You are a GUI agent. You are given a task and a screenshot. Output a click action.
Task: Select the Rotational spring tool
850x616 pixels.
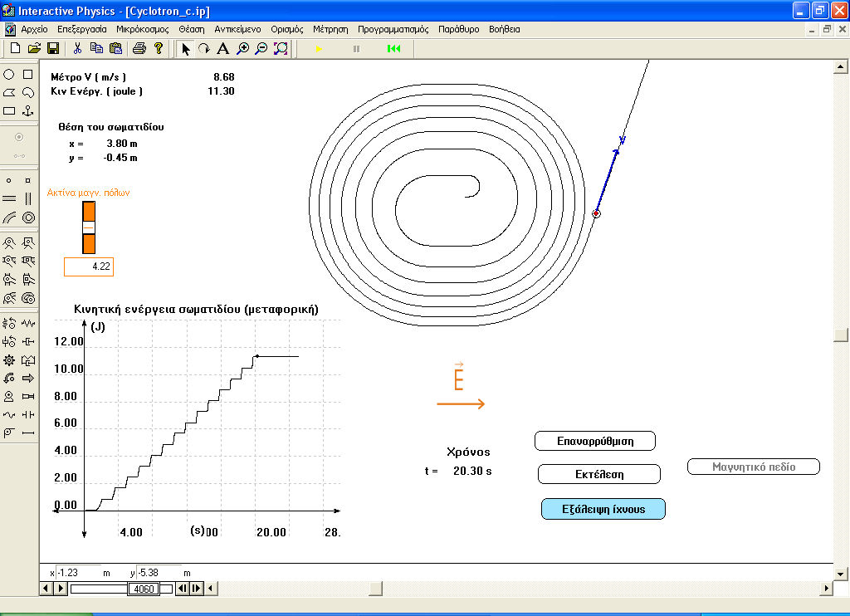[9, 324]
